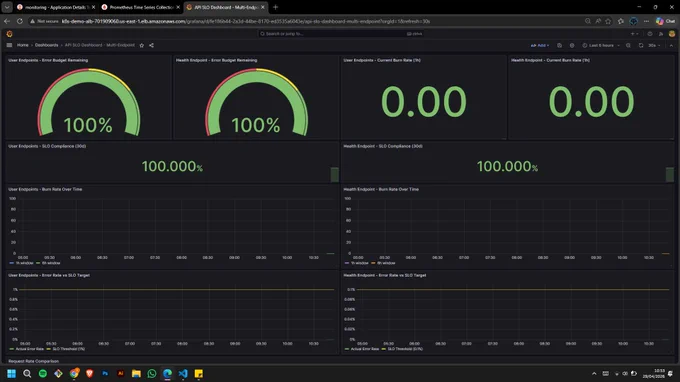This screenshot has width=680, height=382.
Task: Open the Last 6 hours time picker
Action: (601, 45)
